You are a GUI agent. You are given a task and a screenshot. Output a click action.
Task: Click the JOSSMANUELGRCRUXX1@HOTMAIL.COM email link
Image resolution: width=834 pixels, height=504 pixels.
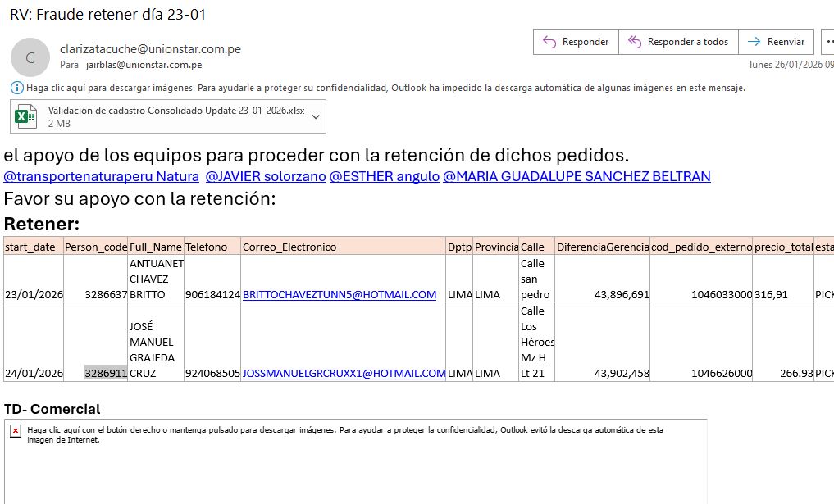point(344,373)
